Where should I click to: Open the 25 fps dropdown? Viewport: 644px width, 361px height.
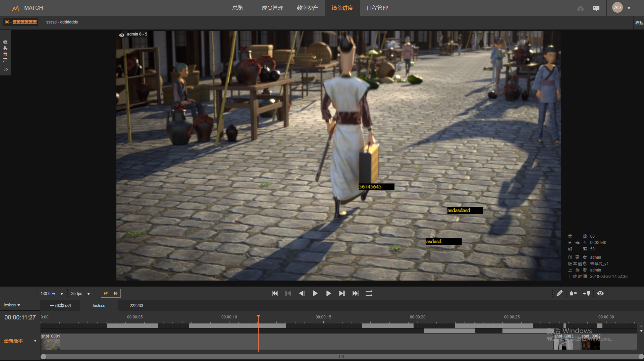80,294
